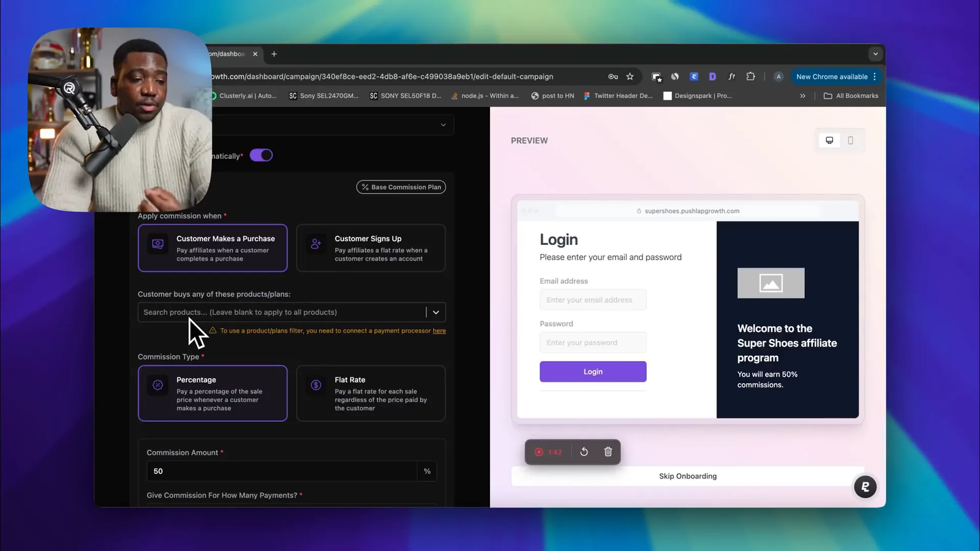Image resolution: width=980 pixels, height=551 pixels.
Task: Click preview Email address field
Action: [593, 300]
